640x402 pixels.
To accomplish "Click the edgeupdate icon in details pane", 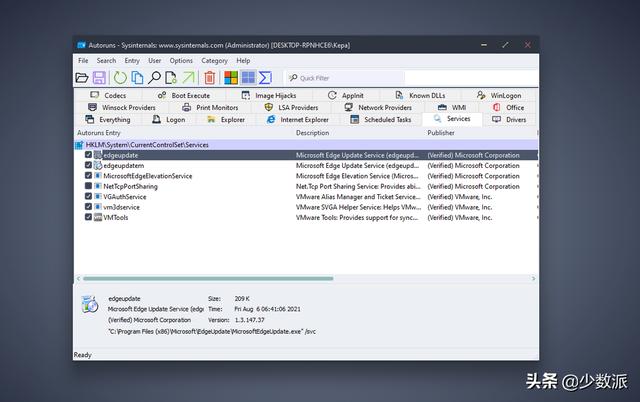I will pyautogui.click(x=90, y=304).
